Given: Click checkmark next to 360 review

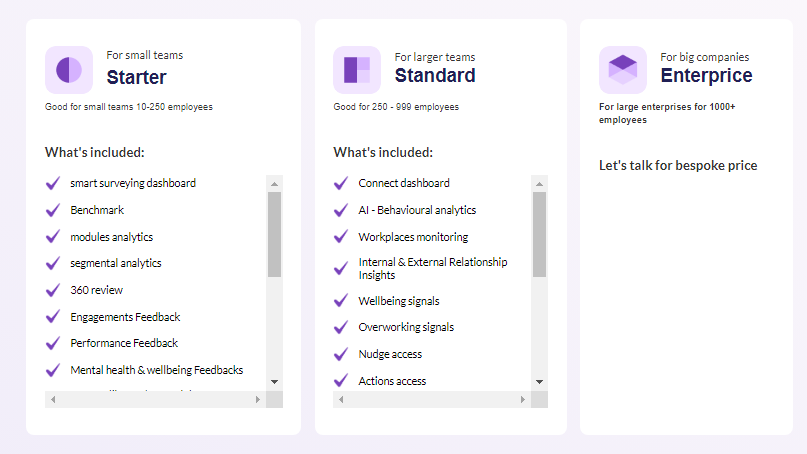Looking at the screenshot, I should (54, 291).
